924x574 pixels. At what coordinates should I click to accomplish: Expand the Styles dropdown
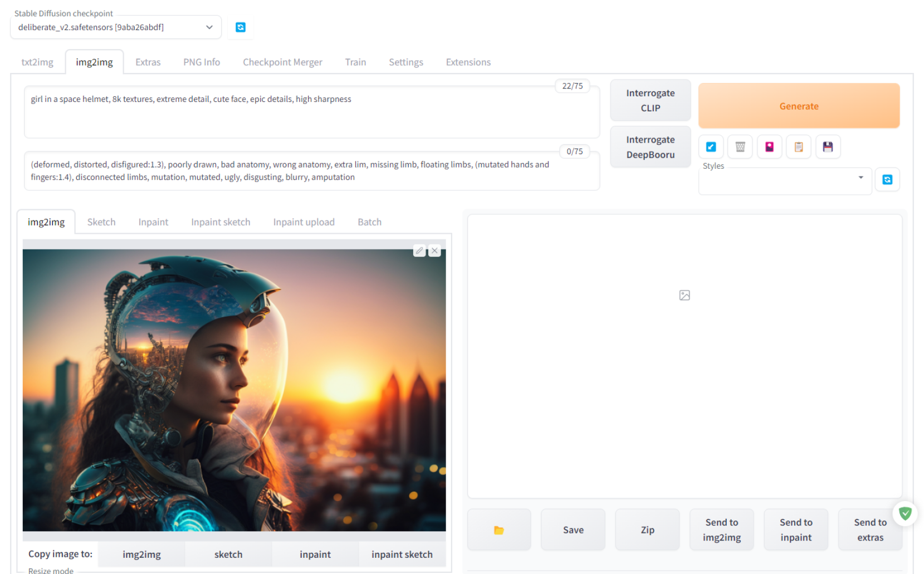tap(785, 181)
